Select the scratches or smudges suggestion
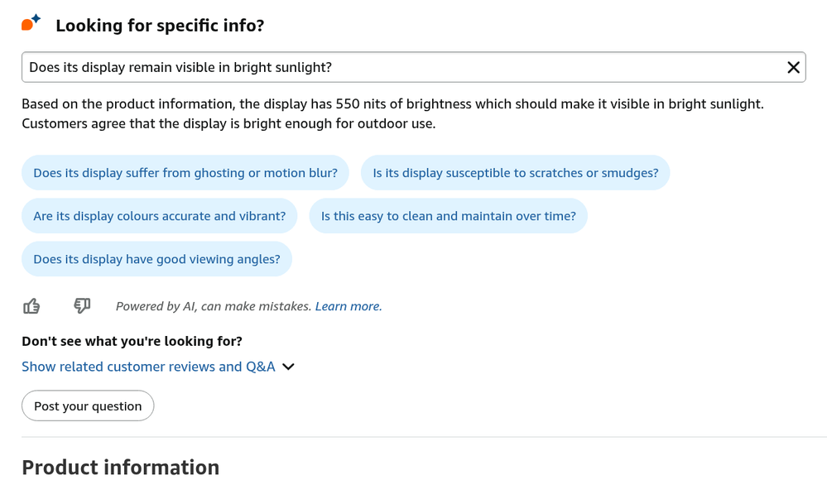 point(515,173)
